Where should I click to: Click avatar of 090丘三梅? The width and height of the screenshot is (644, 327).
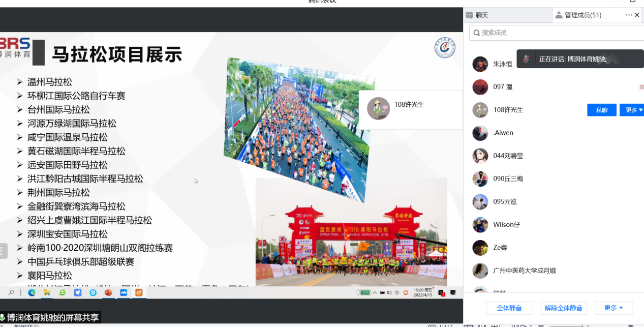(480, 179)
